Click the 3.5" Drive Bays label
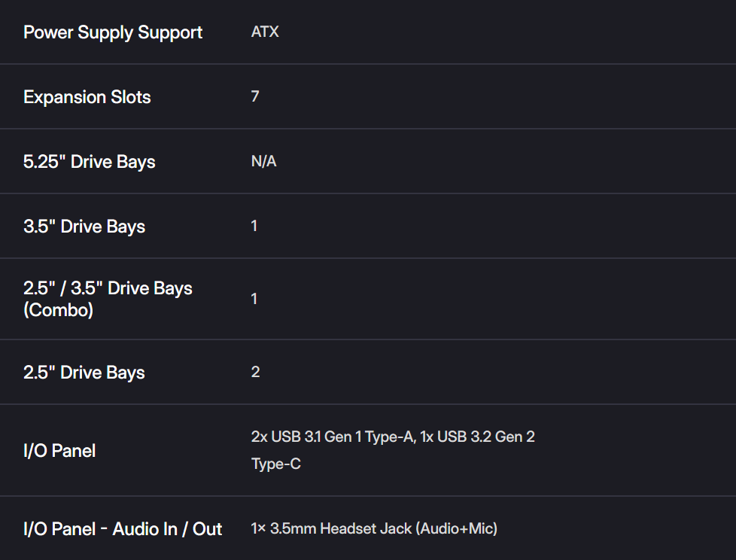The height and width of the screenshot is (560, 736). pyautogui.click(x=84, y=227)
